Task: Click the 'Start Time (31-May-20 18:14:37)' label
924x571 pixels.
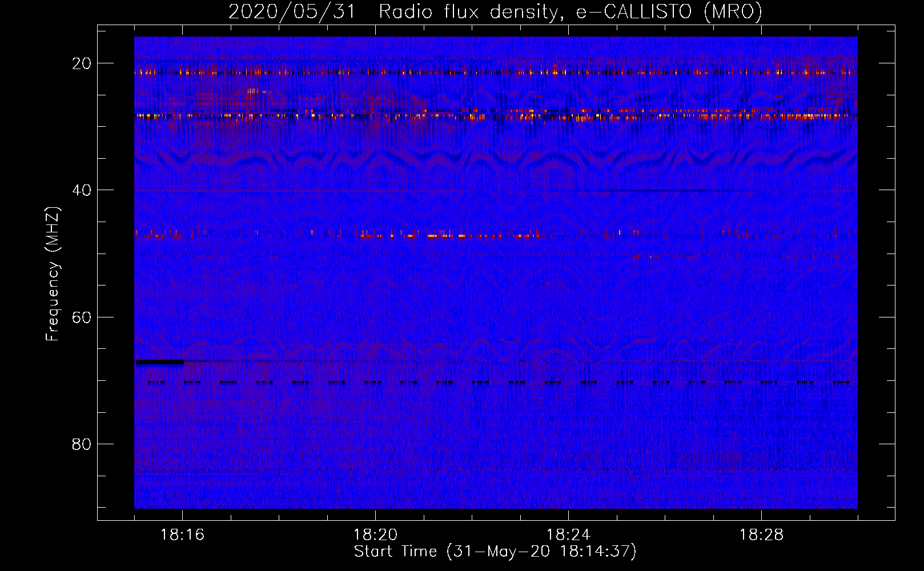Action: pos(495,552)
